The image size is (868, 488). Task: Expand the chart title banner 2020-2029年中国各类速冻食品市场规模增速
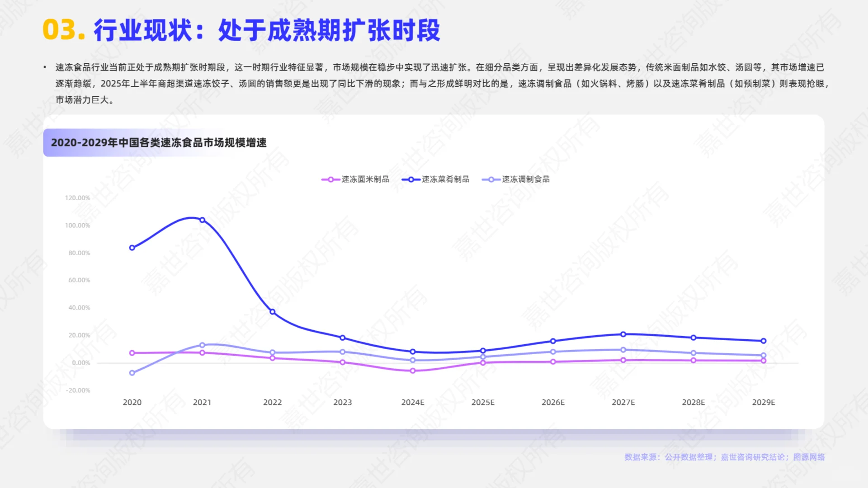(x=159, y=142)
